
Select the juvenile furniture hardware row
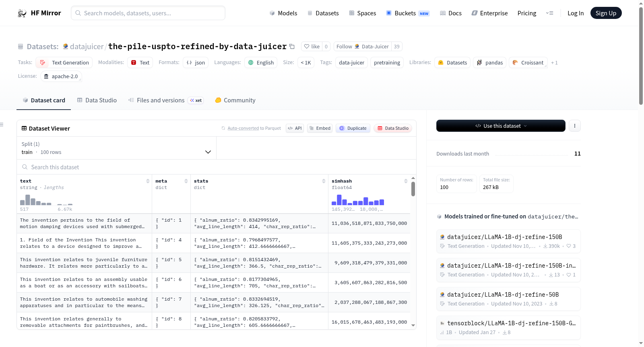[x=213, y=263]
